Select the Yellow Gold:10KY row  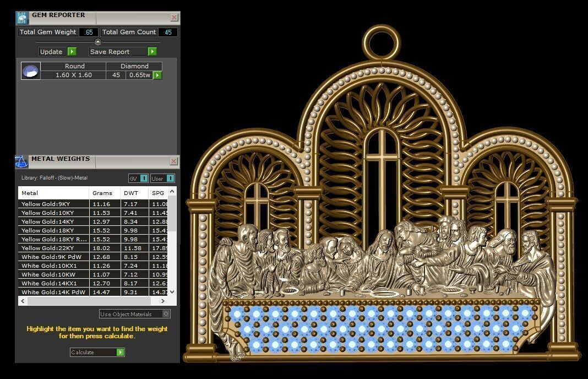tap(93, 213)
